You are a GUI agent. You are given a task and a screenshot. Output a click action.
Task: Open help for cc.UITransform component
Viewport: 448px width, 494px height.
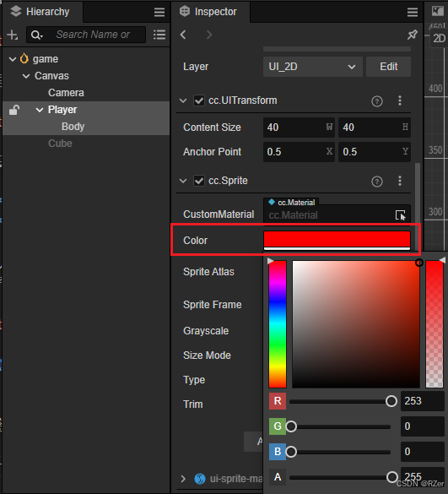tap(377, 101)
